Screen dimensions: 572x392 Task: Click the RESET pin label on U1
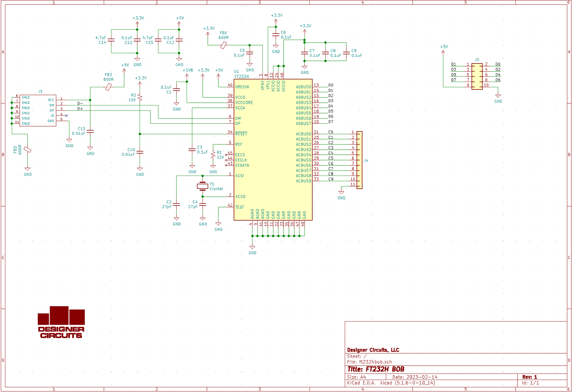tap(241, 134)
